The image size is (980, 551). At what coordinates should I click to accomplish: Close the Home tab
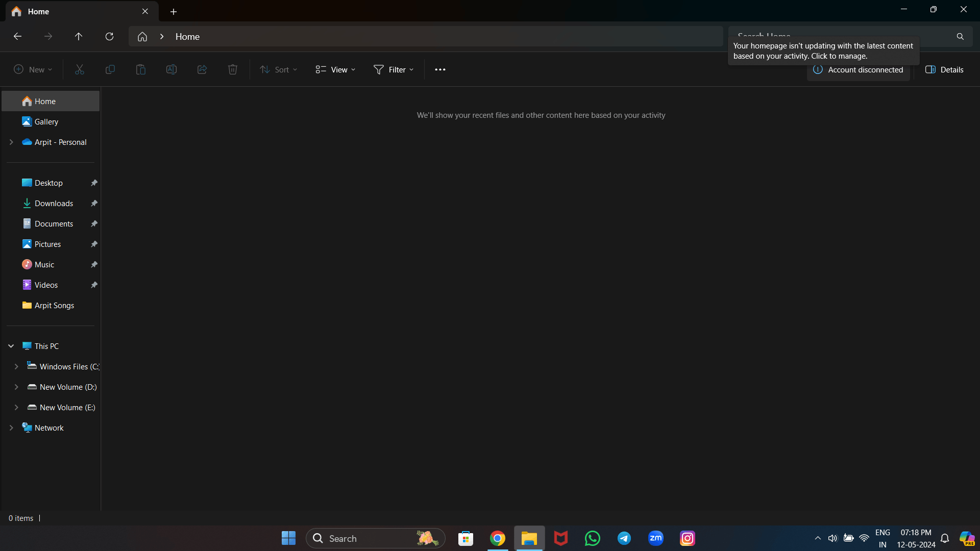tap(145, 11)
